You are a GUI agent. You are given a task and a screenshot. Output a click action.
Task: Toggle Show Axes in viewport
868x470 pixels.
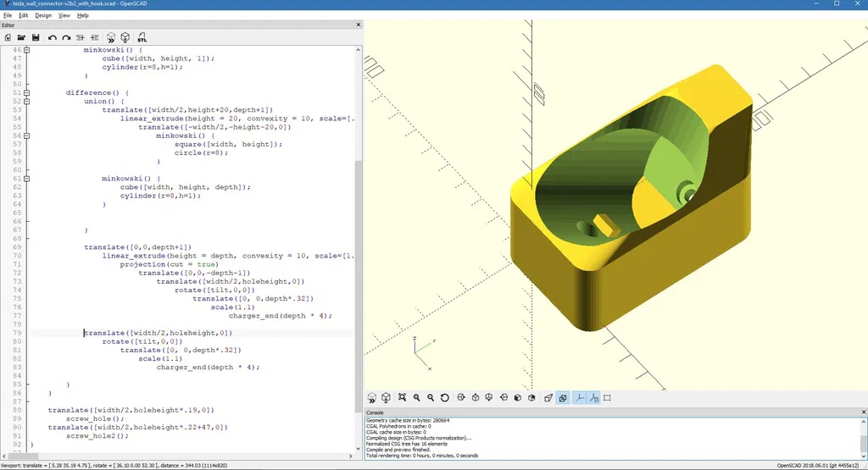click(579, 397)
